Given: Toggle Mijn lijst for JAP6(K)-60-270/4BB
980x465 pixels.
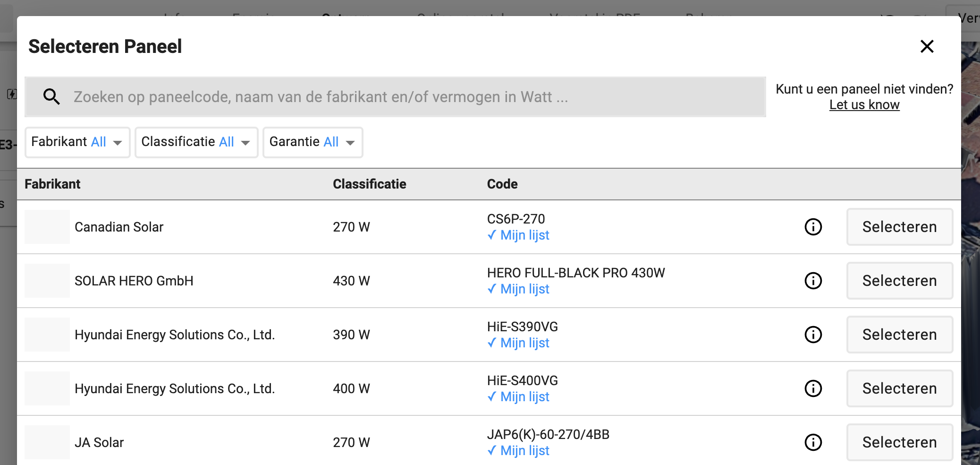Looking at the screenshot, I should (519, 451).
